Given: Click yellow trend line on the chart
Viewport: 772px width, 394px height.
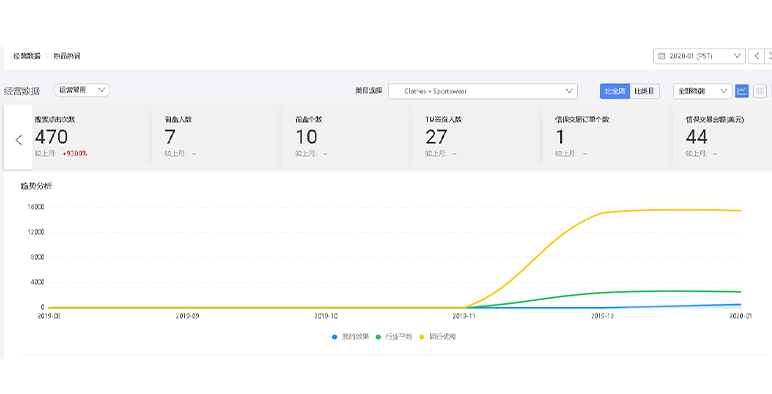Looking at the screenshot, I should point(670,210).
